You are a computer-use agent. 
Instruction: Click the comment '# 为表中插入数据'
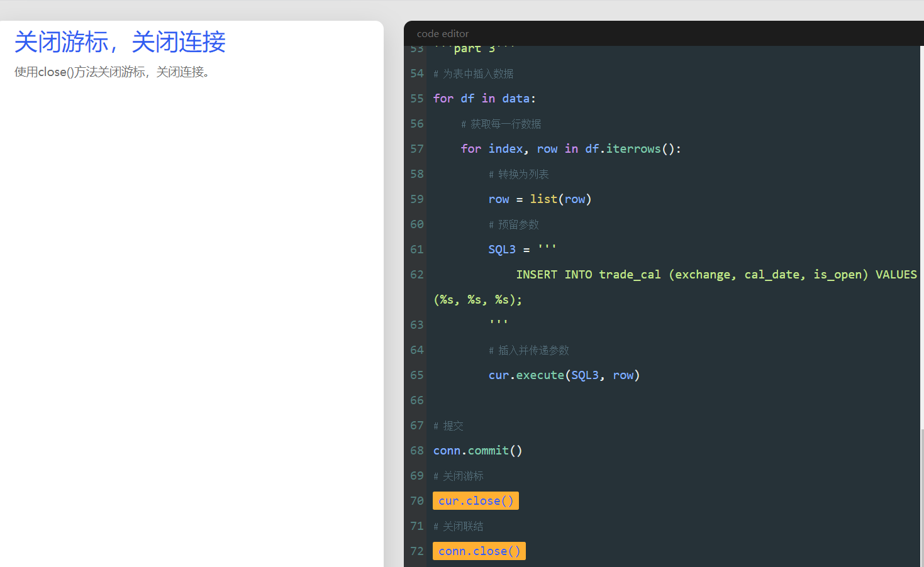474,74
